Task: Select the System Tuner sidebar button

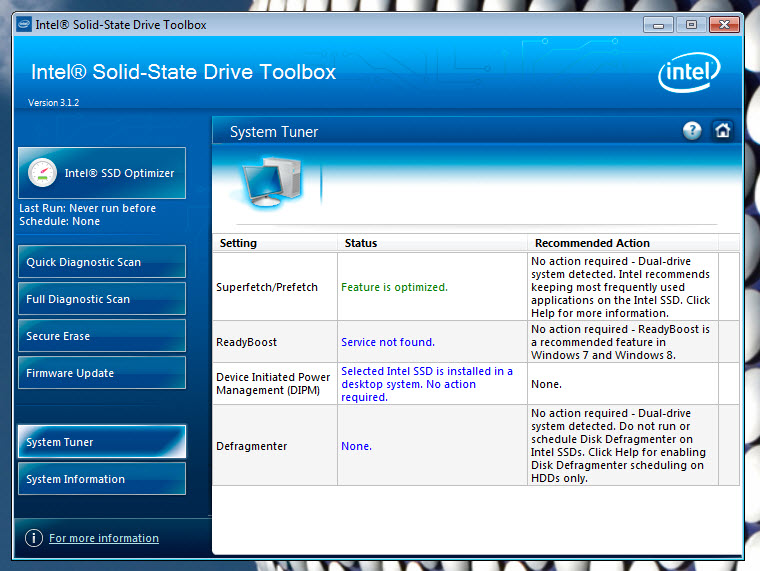Action: (102, 442)
